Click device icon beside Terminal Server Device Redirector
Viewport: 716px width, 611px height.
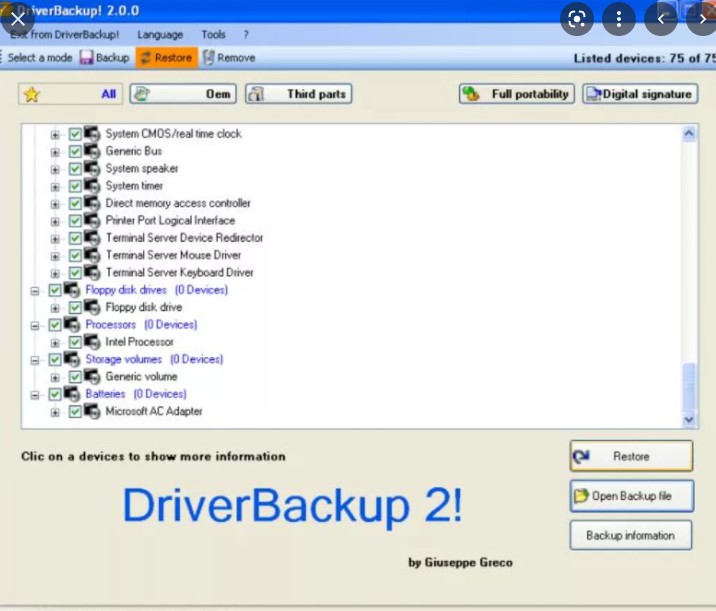click(x=92, y=237)
